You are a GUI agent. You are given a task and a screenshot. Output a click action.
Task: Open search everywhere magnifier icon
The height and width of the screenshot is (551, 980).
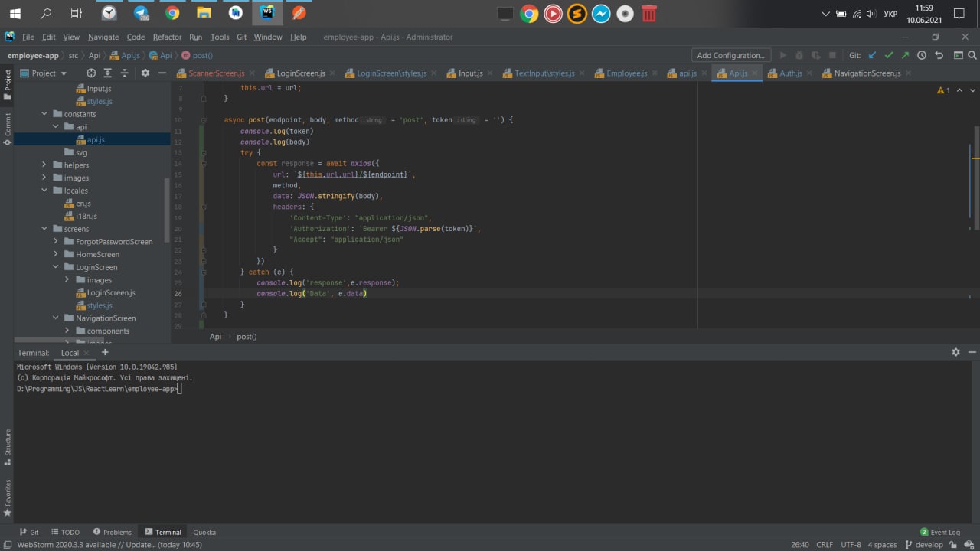click(x=972, y=55)
